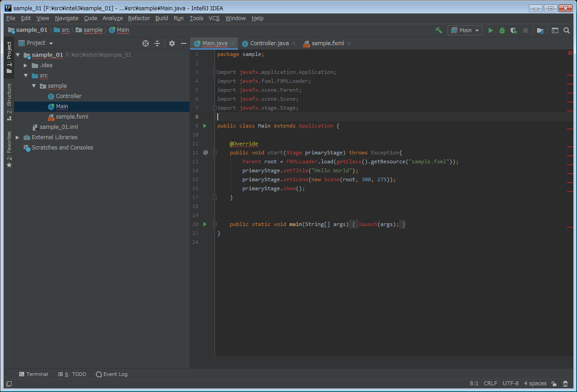Viewport: 577px width, 392px height.
Task: Run the Main application with the green Run icon
Action: click(x=491, y=30)
